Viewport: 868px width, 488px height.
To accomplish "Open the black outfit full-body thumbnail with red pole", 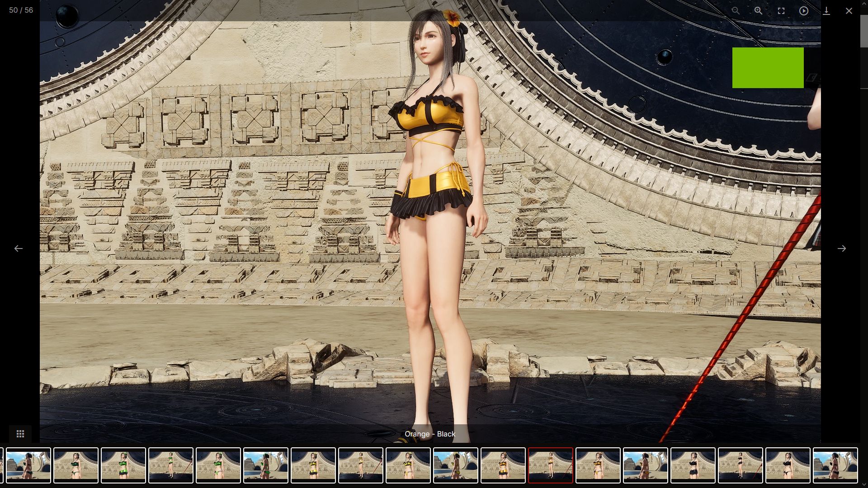I will [x=740, y=465].
